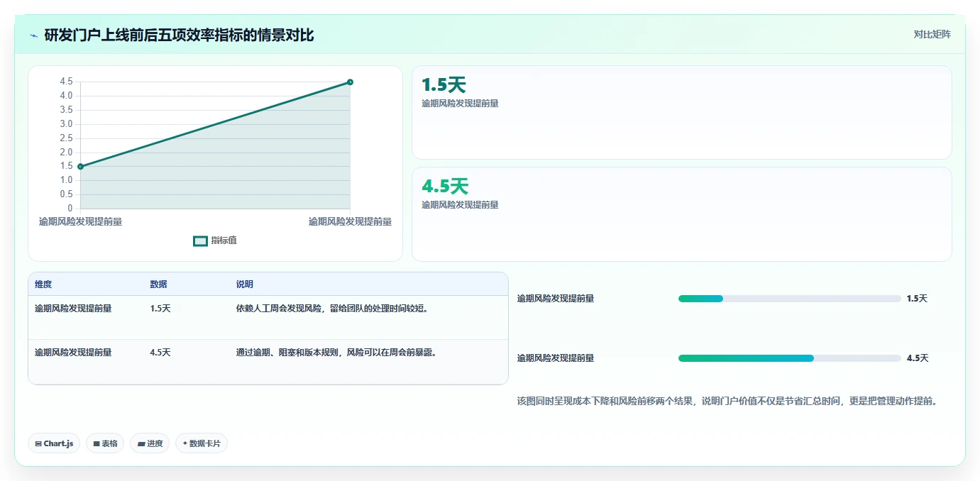
Task: Click the 对比矩阵 label in header
Action: [932, 34]
